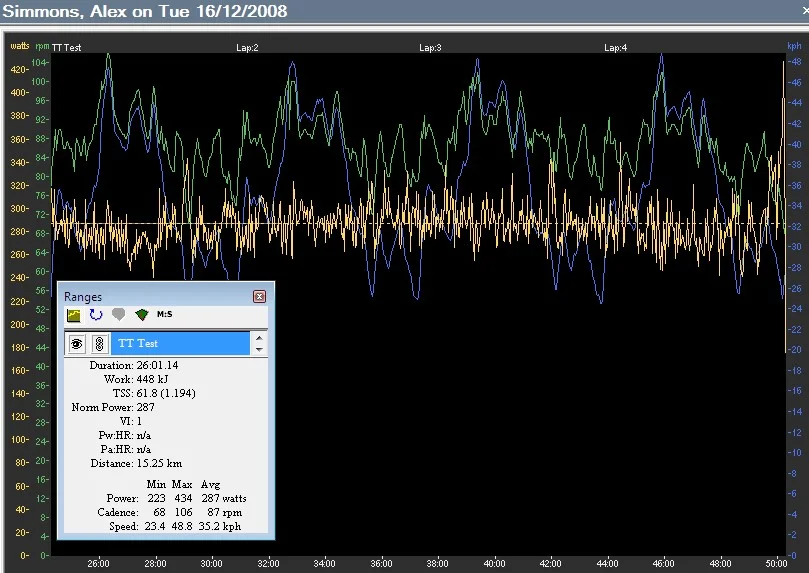Click the yellow graph icon in Ranges toolbar
This screenshot has width=809, height=573.
pos(74,315)
